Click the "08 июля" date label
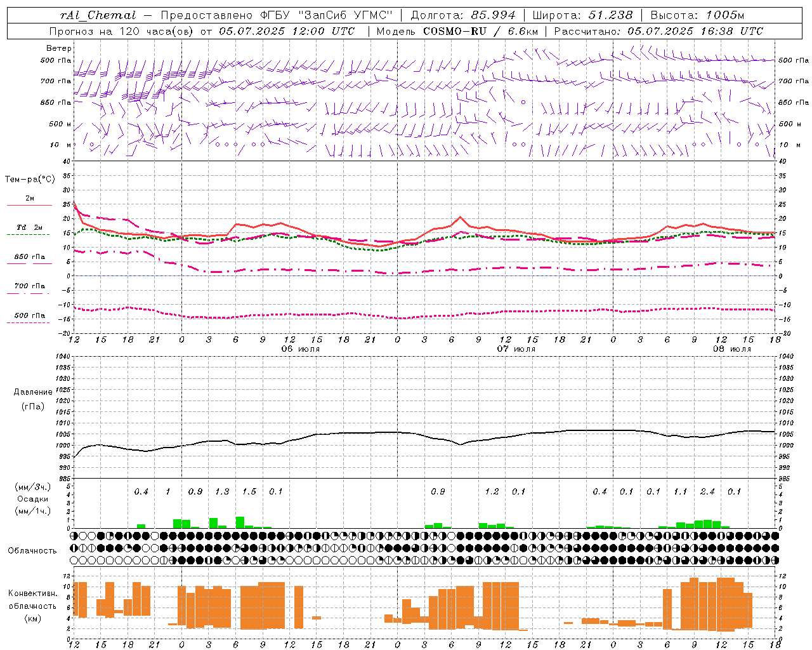 click(731, 349)
